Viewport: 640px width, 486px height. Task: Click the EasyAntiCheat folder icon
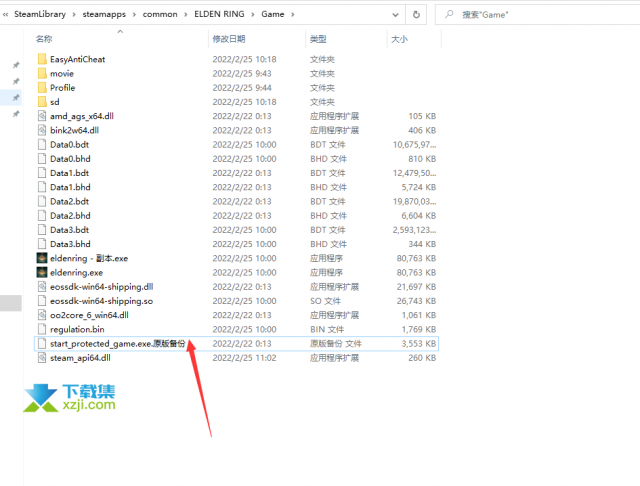[x=42, y=59]
